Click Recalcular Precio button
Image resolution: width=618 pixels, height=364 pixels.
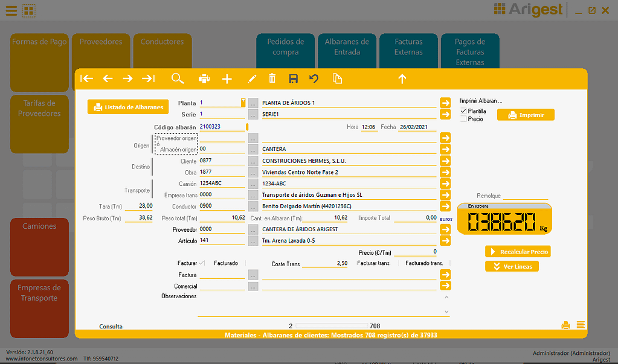pyautogui.click(x=518, y=251)
